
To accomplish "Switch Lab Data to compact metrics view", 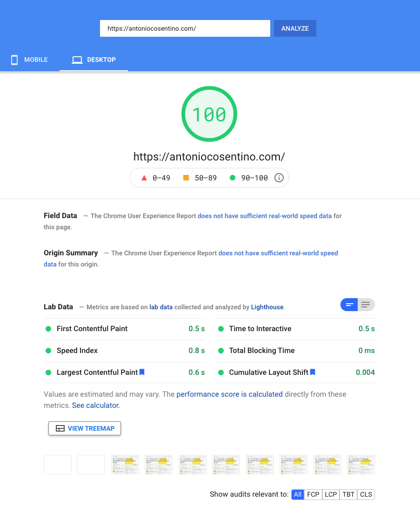I will [349, 305].
